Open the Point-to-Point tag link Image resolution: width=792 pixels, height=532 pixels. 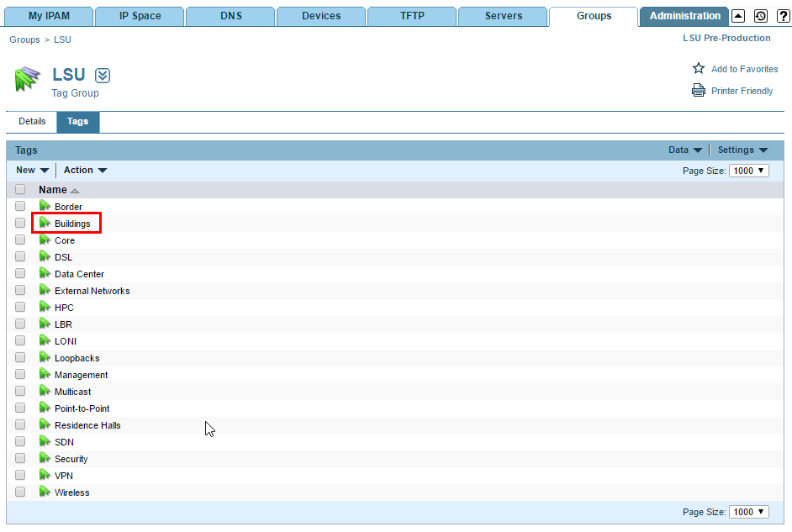[x=82, y=408]
